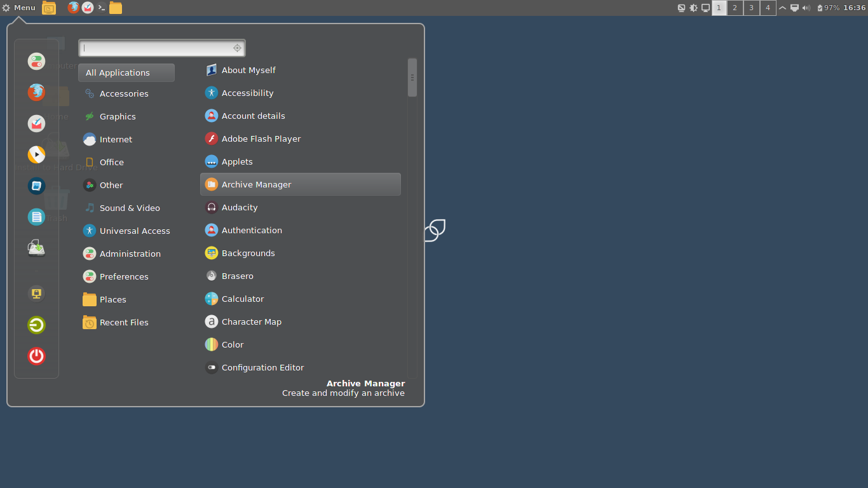Click the monitor icon in the tray

[705, 8]
